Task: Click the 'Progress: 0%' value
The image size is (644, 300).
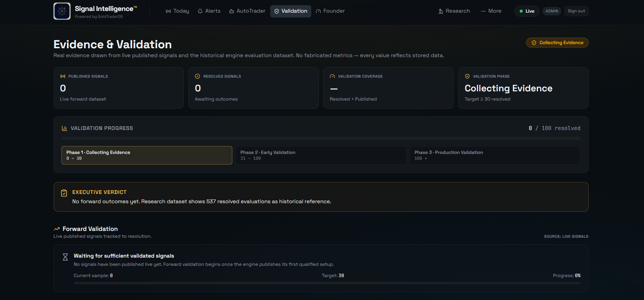Action: (x=567, y=276)
